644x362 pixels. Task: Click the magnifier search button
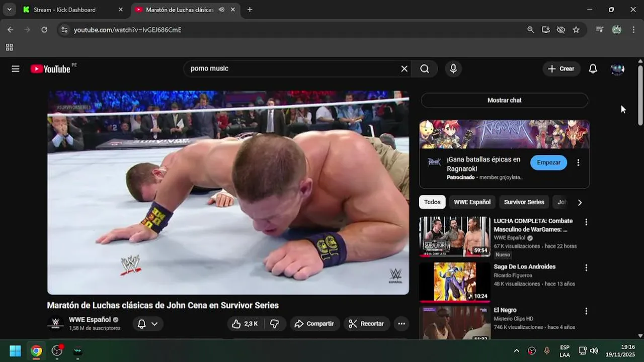[x=425, y=69]
